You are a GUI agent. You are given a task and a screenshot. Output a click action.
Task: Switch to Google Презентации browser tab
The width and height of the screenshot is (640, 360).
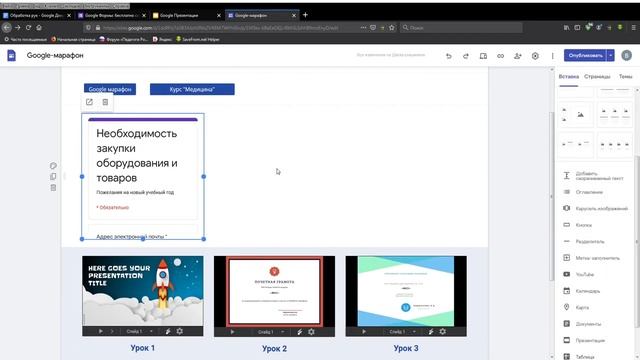[187, 16]
